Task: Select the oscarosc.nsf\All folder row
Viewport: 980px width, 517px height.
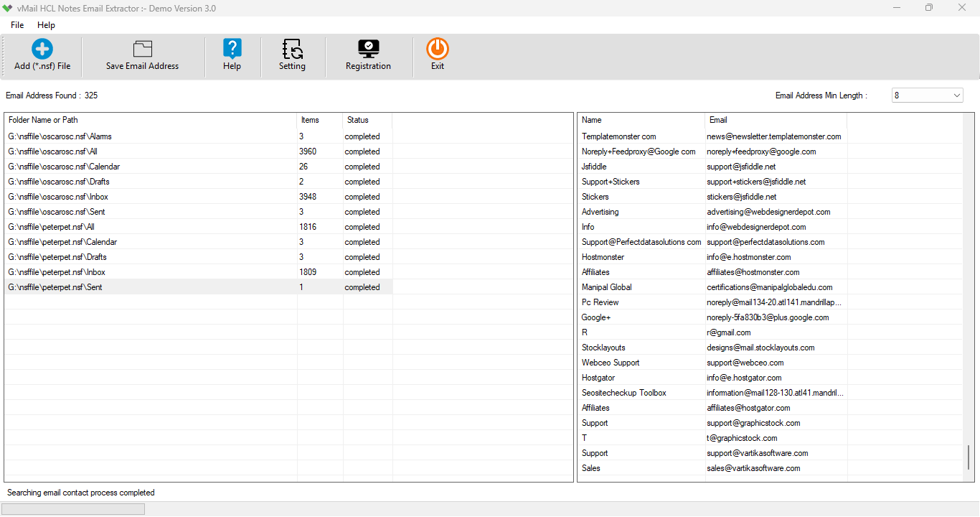Action: click(199, 152)
